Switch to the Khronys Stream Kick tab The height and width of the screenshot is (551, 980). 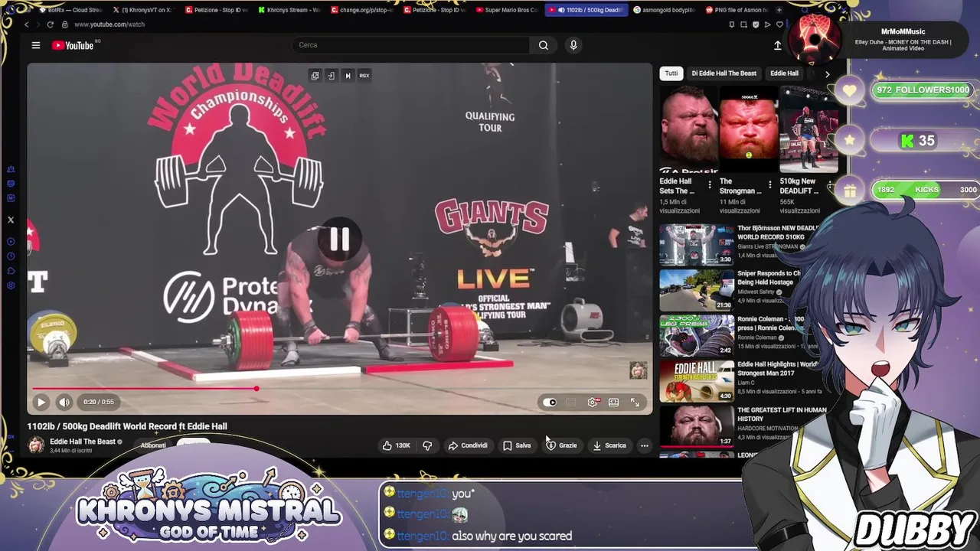289,10
